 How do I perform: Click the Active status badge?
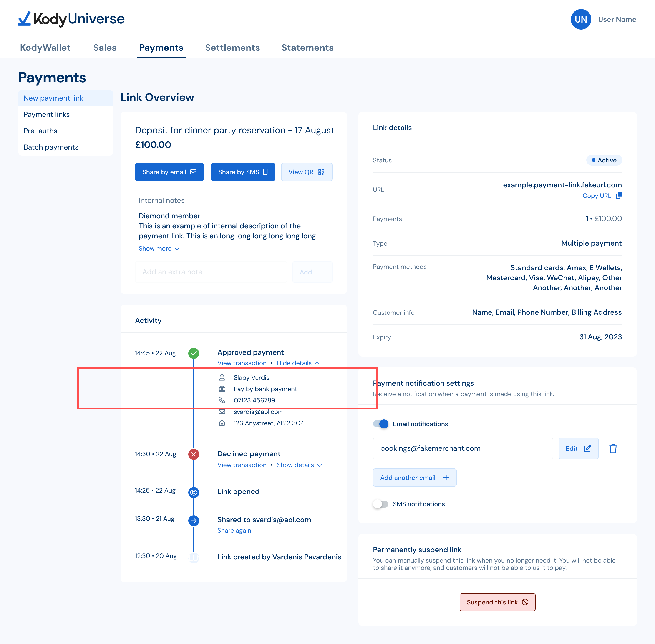pyautogui.click(x=604, y=160)
